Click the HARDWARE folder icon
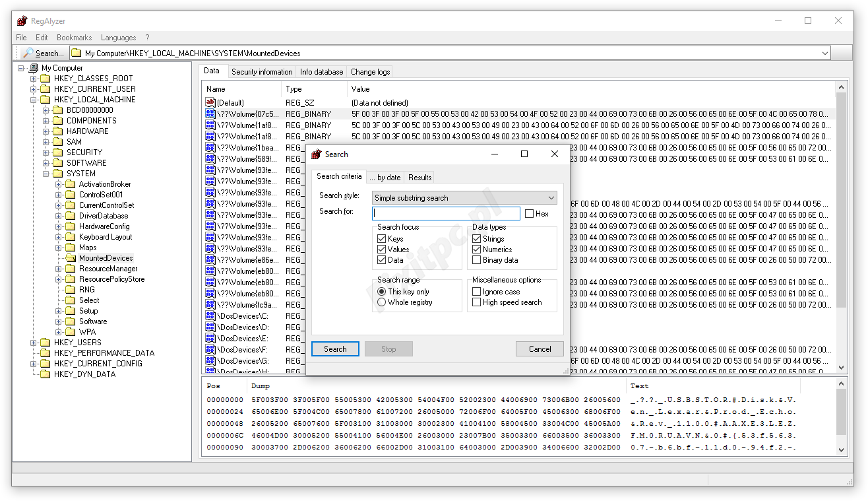 (57, 131)
